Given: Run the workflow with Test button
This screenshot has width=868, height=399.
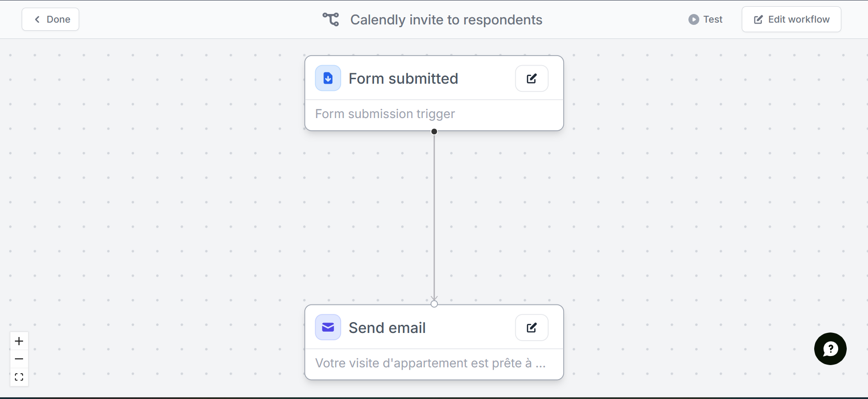Looking at the screenshot, I should pyautogui.click(x=705, y=19).
